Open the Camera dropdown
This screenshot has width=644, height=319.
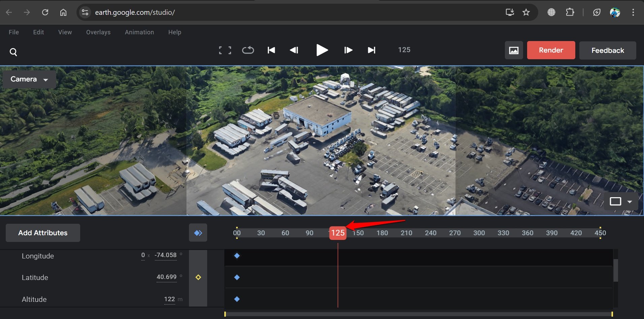pos(29,79)
